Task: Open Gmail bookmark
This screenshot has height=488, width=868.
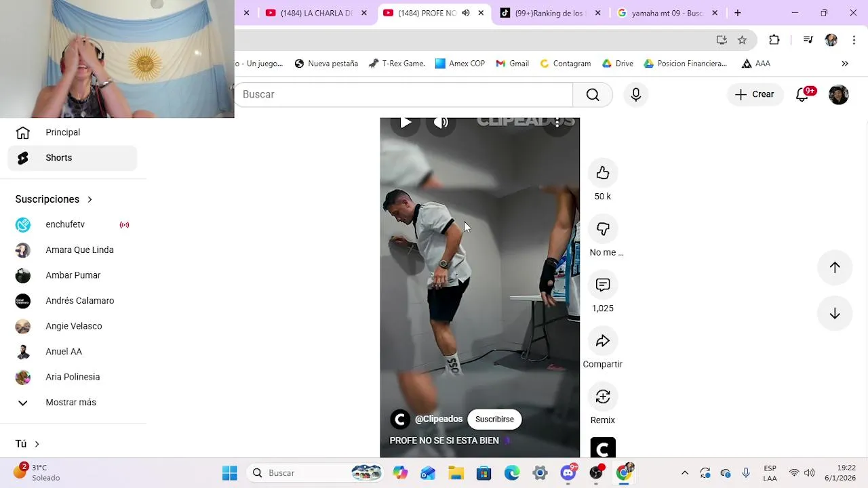Action: point(512,64)
